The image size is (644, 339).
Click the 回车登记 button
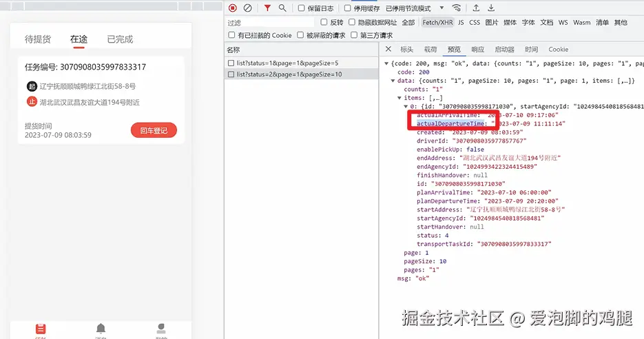click(154, 130)
